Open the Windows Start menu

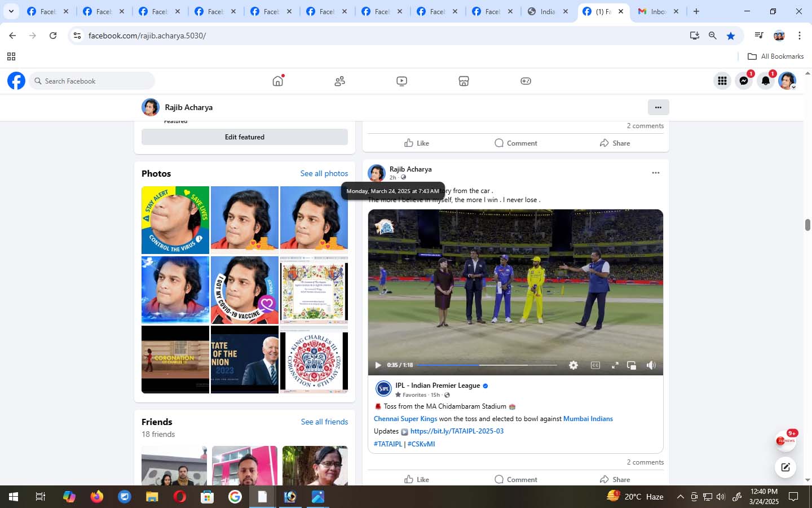(14, 497)
